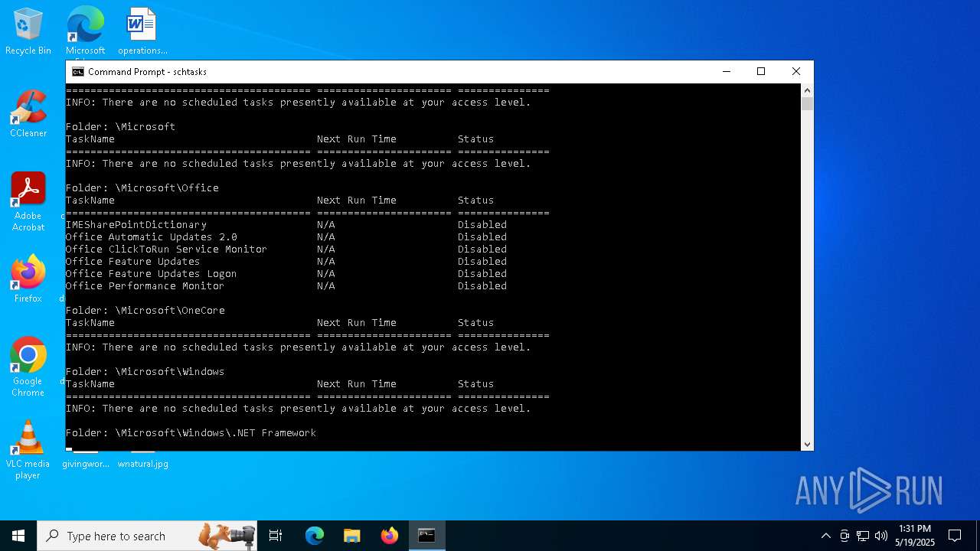The height and width of the screenshot is (551, 980).
Task: Click 'Folder: \Microsoft\Office' line
Action: click(x=142, y=188)
